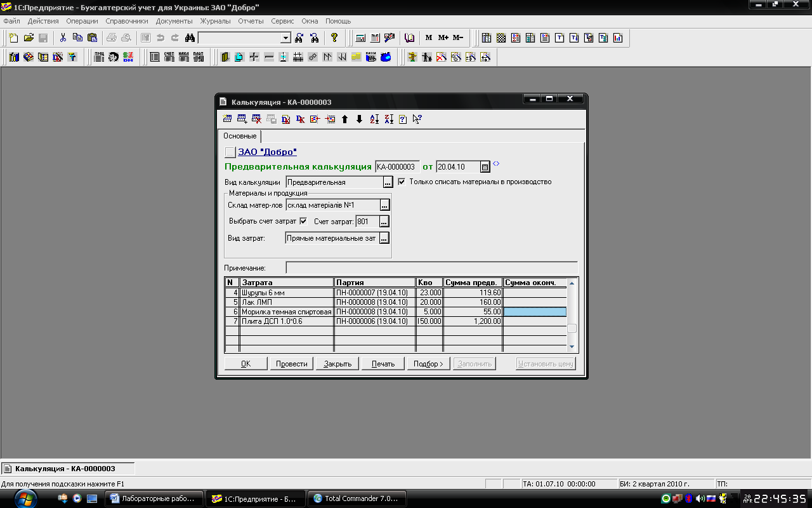Click the OK button
Screen dimensions: 812x508
[x=246, y=364]
